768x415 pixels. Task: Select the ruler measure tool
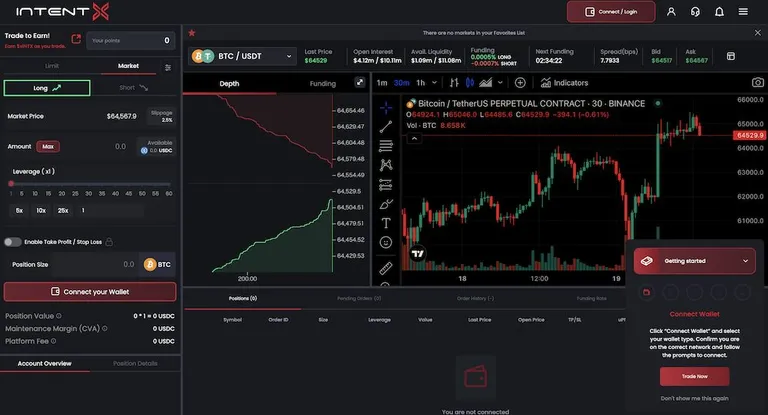tap(386, 268)
